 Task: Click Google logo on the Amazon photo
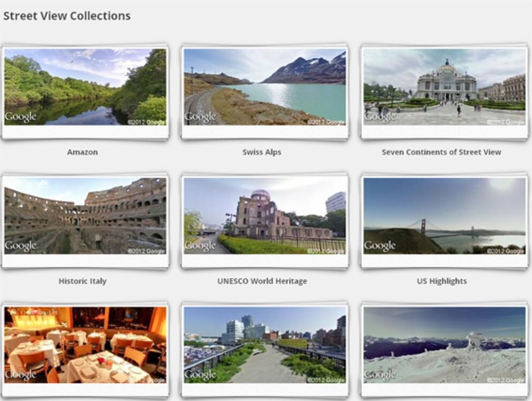(20, 117)
